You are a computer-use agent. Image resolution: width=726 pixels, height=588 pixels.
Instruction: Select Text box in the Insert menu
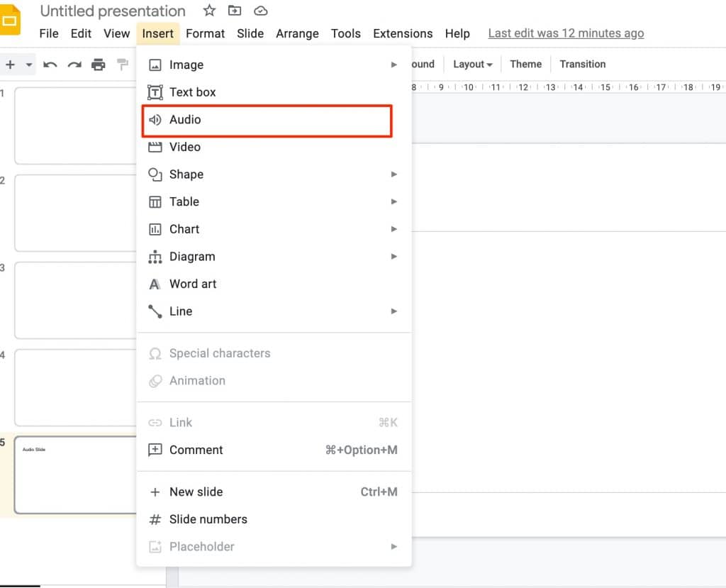(x=274, y=92)
